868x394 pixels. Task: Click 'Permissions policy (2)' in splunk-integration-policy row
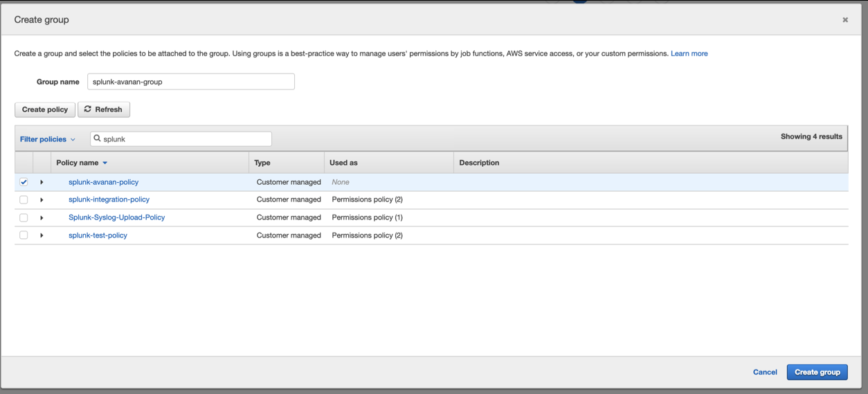(x=367, y=199)
